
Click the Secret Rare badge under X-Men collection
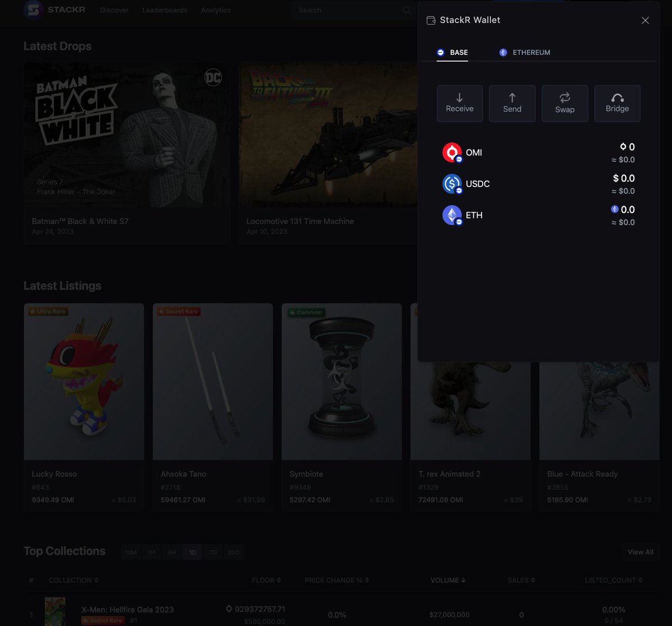tap(103, 620)
